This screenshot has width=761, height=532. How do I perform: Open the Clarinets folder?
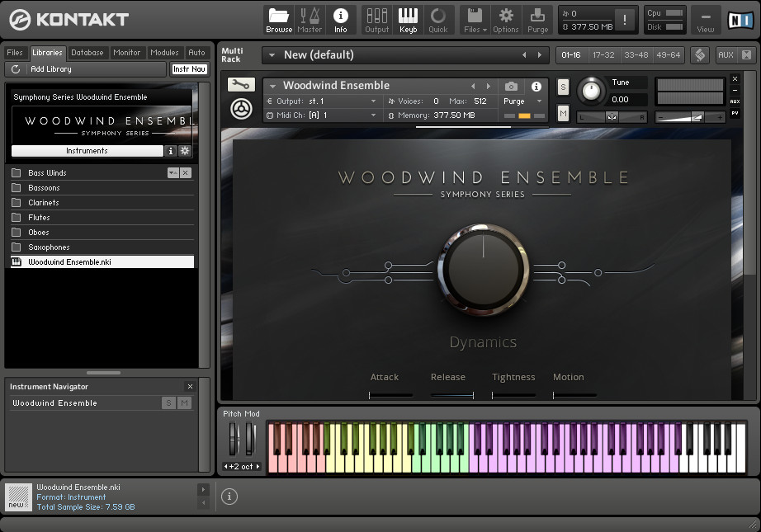coord(102,203)
